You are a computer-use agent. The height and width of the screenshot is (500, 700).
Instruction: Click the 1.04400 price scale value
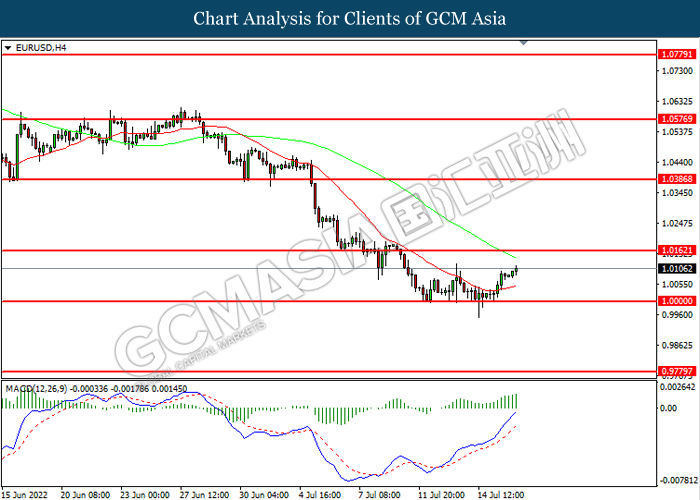point(677,162)
